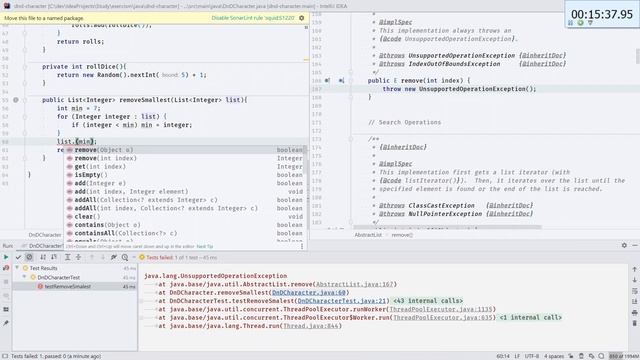
Task: Go to the next failed test
Action: coord(102,257)
